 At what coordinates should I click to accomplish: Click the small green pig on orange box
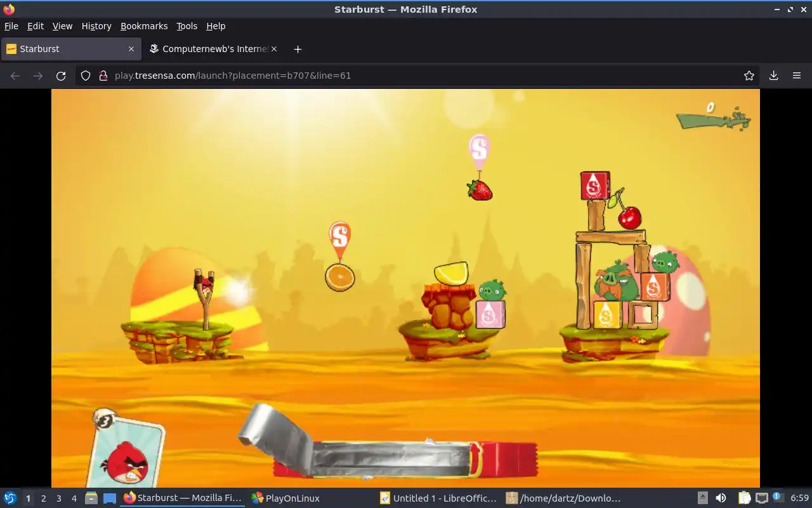click(665, 261)
